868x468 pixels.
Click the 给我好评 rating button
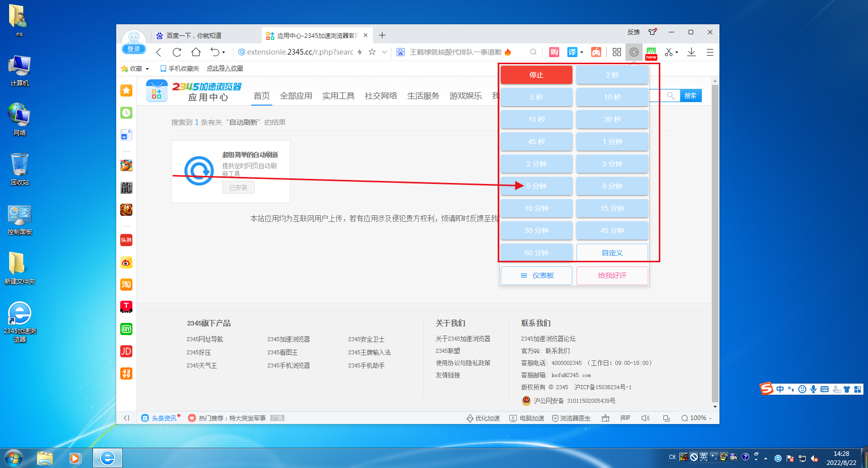click(x=612, y=275)
